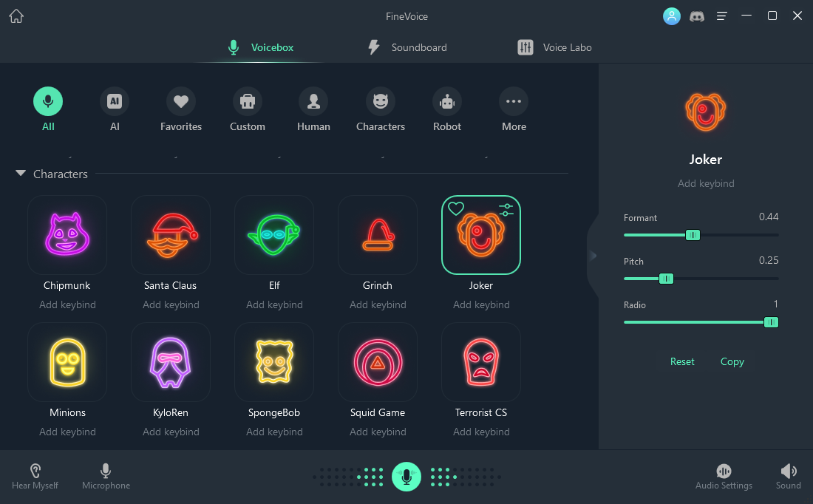
Task: Click the Radio value 1
Action: (775, 304)
